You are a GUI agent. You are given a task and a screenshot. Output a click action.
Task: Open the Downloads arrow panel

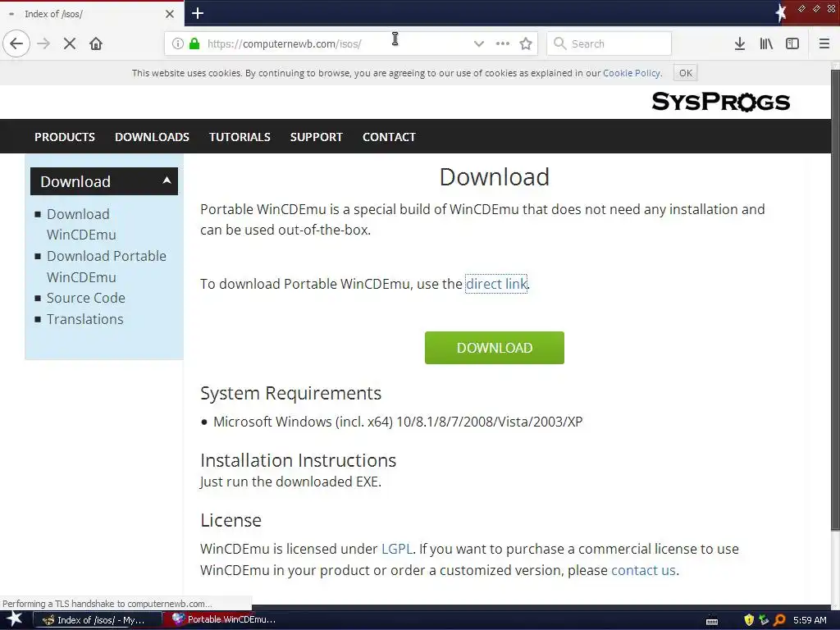[740, 43]
